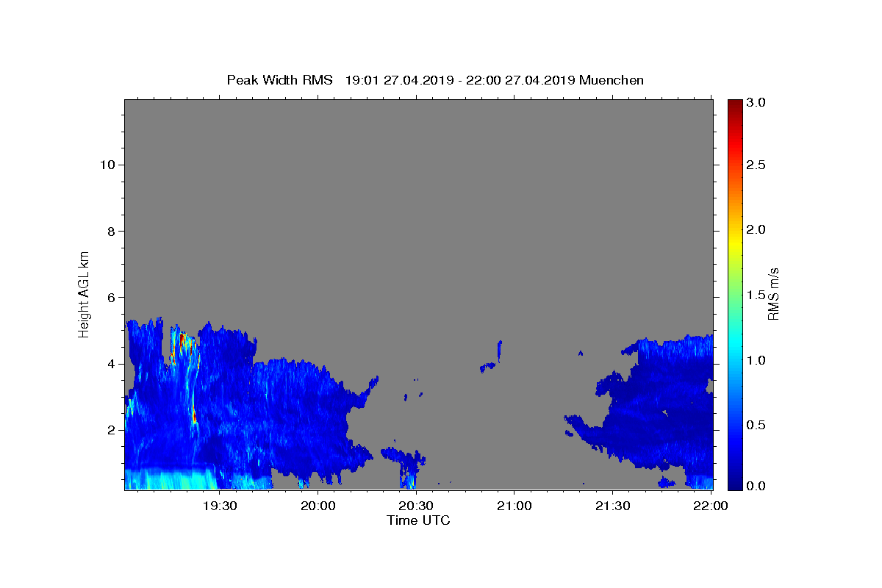Click the 22:00 time tick label
Screen dimensions: 882x588
(710, 506)
